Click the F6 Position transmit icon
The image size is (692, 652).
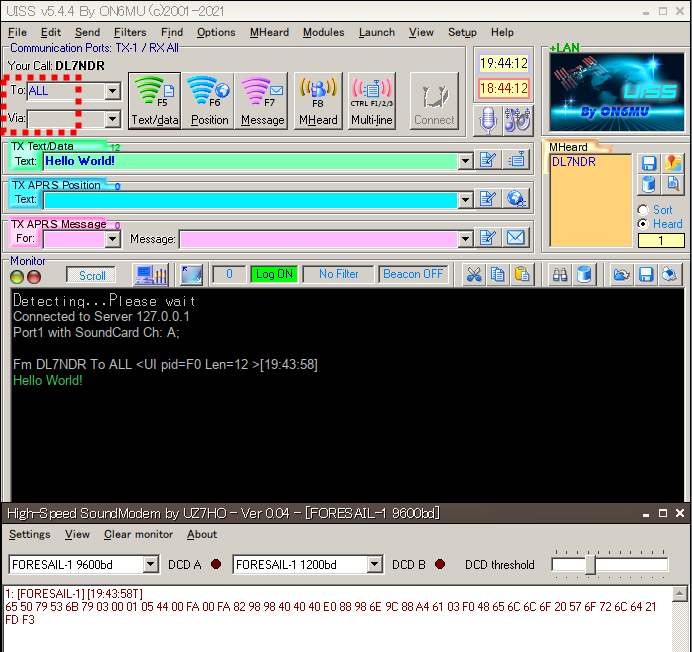click(209, 100)
